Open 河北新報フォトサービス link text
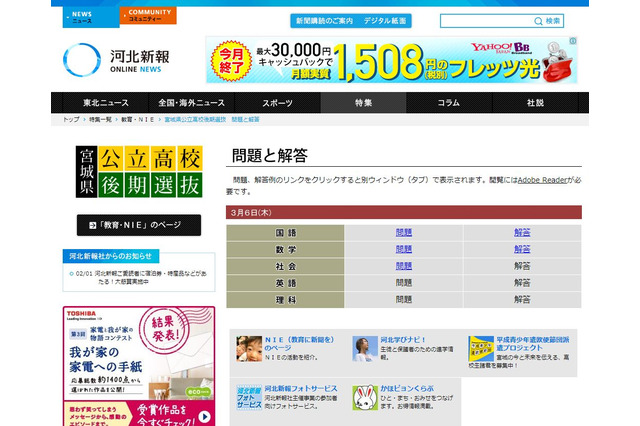Image resolution: width=640 pixels, height=426 pixels. point(301,388)
